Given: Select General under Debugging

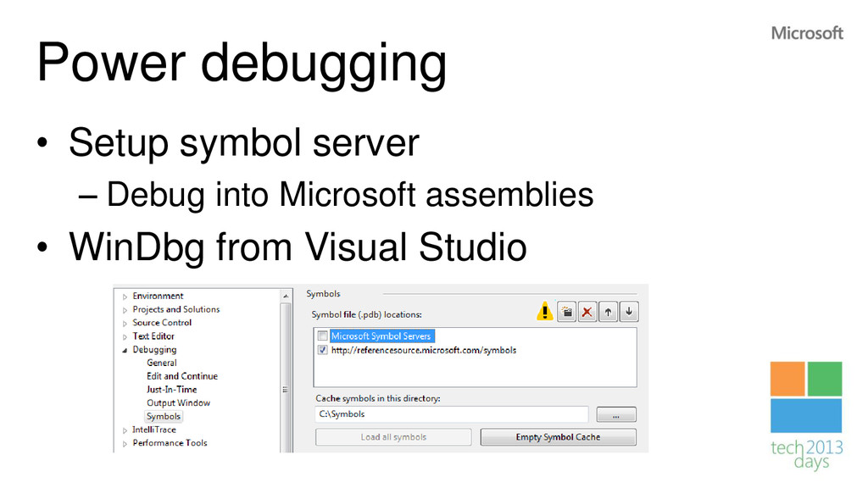Looking at the screenshot, I should pos(162,363).
